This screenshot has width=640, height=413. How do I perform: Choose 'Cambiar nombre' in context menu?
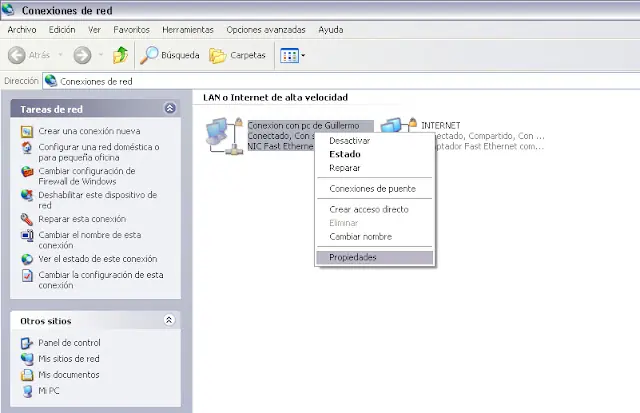click(x=375, y=237)
